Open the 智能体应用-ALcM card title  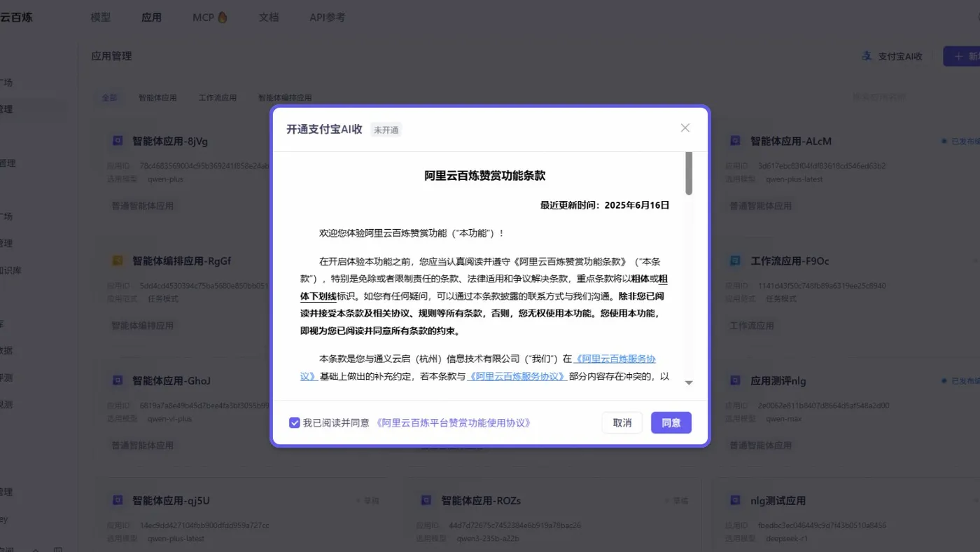pos(791,141)
